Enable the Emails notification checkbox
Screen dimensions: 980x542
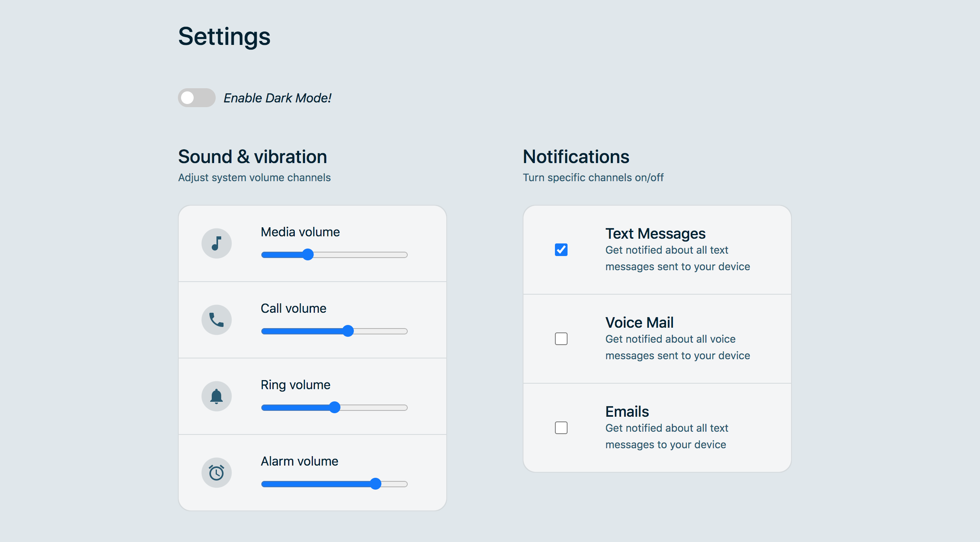pos(561,428)
